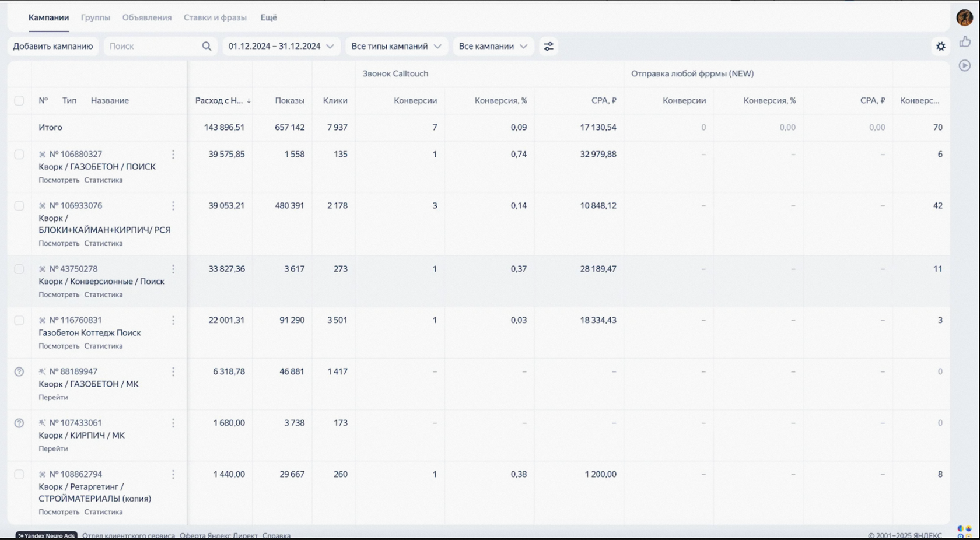Sort by the Показы column header
This screenshot has width=980, height=540.
point(289,101)
